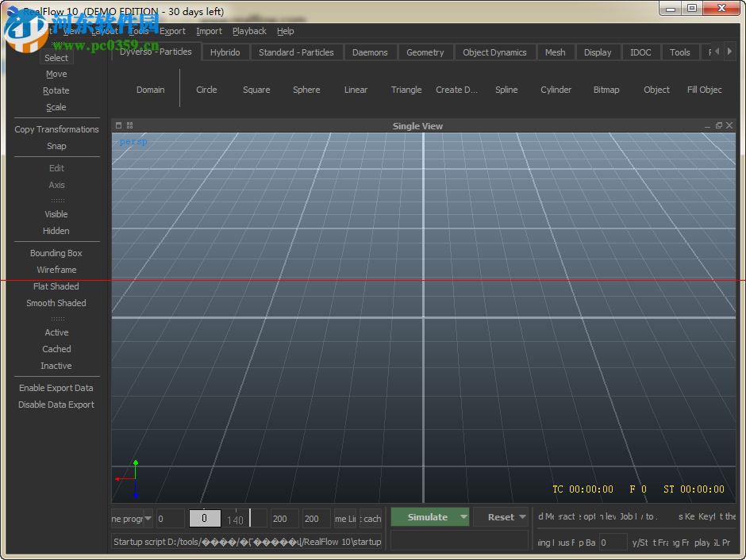This screenshot has width=746, height=560.
Task: Switch shading to Smooth Shaded
Action: pos(56,303)
